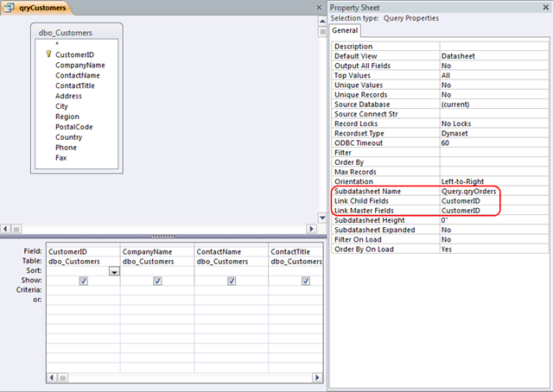This screenshot has height=392, width=553.
Task: Click the Recordset Type Dynaset value
Action: pyautogui.click(x=493, y=133)
